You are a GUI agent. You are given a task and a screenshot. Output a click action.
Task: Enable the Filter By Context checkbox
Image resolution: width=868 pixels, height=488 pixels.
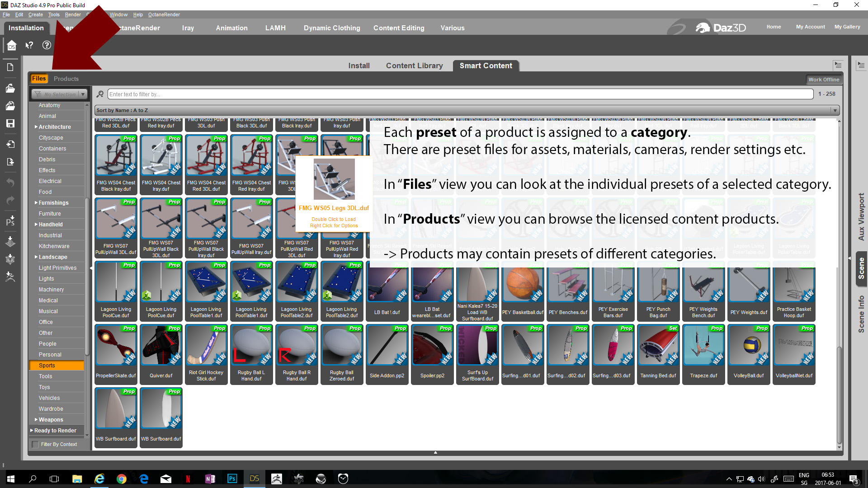click(x=35, y=445)
